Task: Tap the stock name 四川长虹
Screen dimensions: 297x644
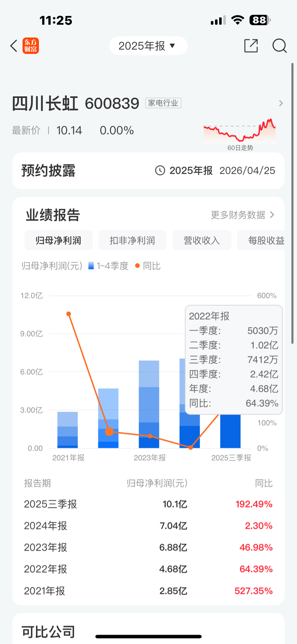Action: 45,103
